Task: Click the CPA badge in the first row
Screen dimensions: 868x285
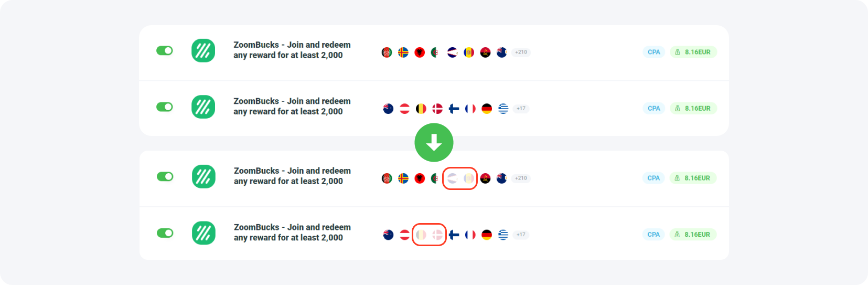Action: click(653, 52)
